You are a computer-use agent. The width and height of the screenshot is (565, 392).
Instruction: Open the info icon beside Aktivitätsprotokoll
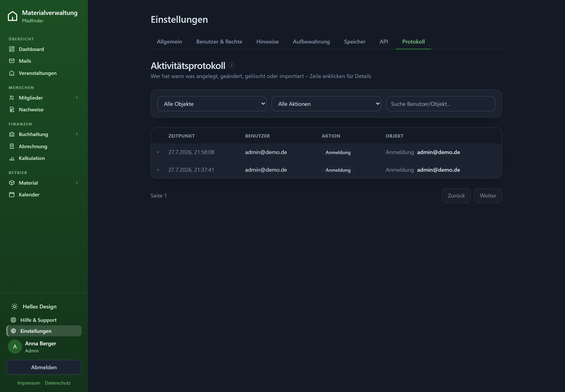[x=231, y=65]
